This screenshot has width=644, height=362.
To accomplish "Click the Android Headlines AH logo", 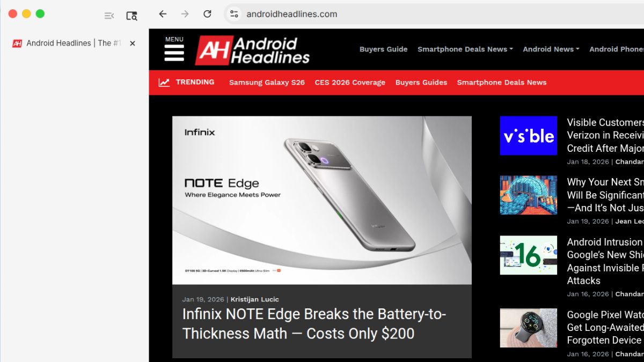I will pos(252,50).
